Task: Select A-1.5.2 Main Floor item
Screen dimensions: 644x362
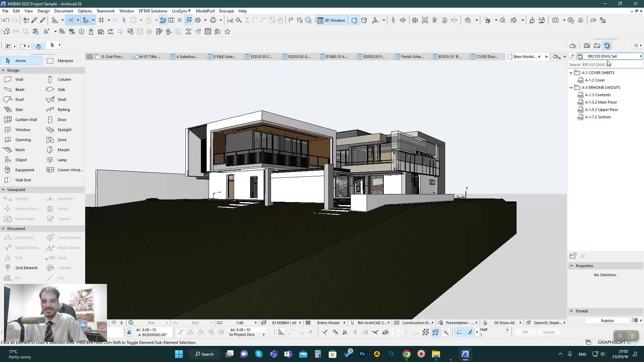Action: tap(601, 102)
